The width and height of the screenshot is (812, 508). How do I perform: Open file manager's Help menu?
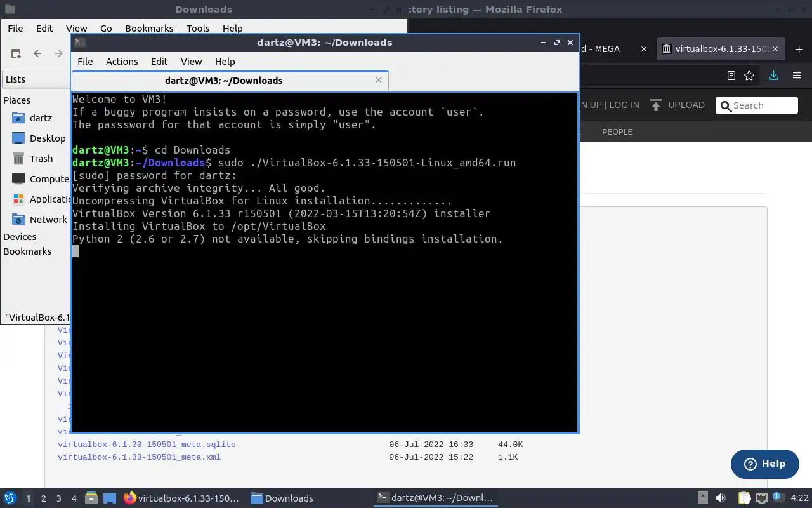pos(233,29)
